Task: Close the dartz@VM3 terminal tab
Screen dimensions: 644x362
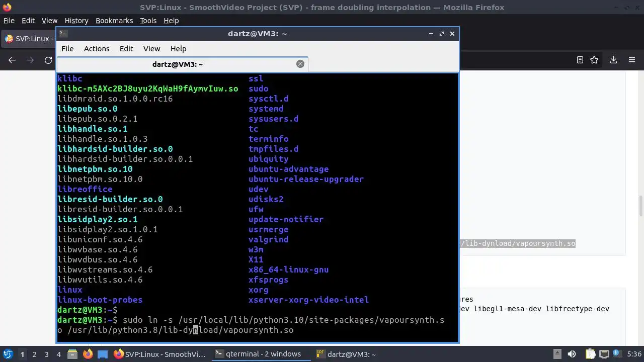Action: 300,64
